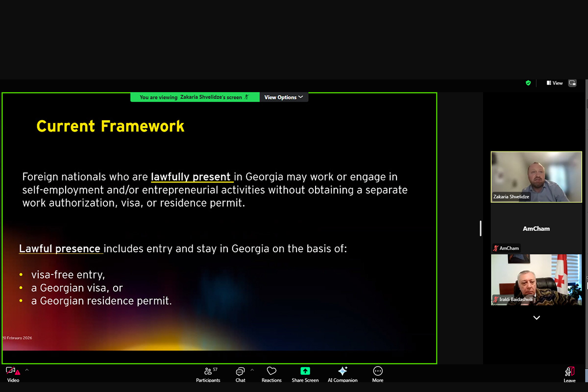Open the More options ellipsis

click(x=377, y=371)
